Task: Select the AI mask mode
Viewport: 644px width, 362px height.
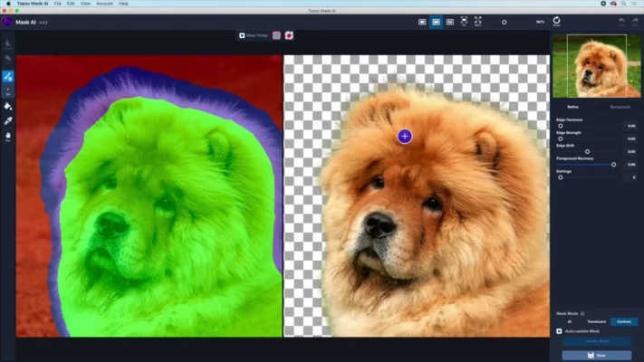Action: pyautogui.click(x=569, y=322)
